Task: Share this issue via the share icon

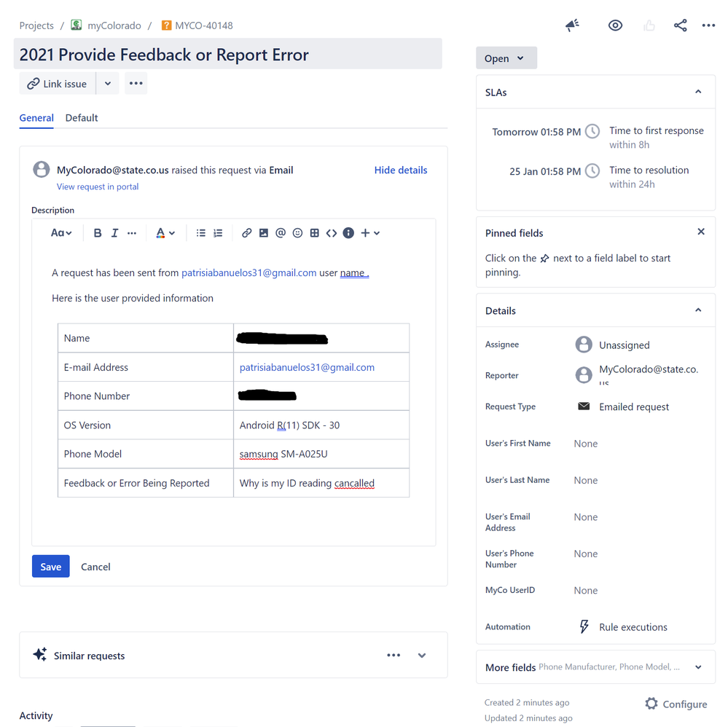Action: [x=681, y=25]
